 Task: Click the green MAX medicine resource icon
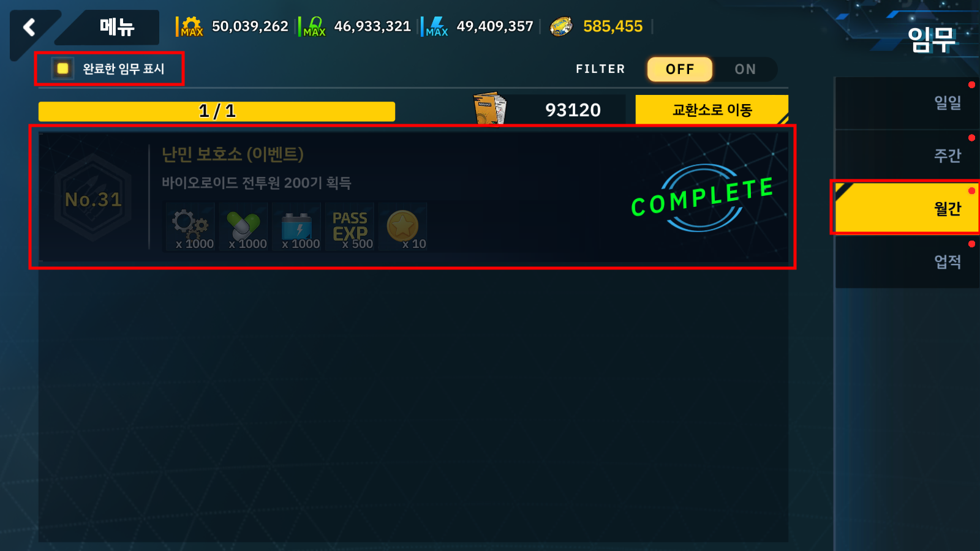[314, 27]
